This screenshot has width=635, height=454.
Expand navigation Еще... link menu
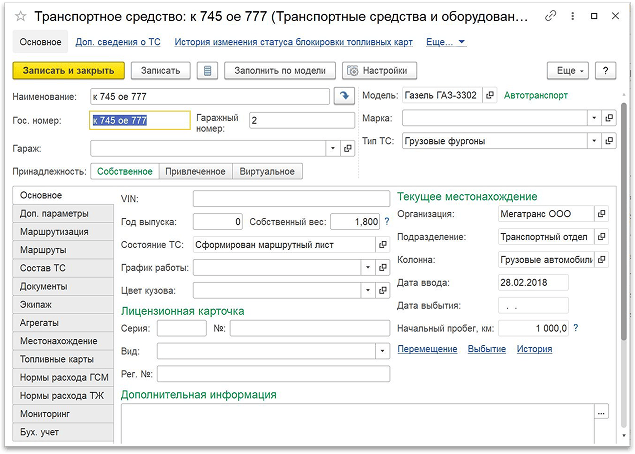(x=446, y=42)
